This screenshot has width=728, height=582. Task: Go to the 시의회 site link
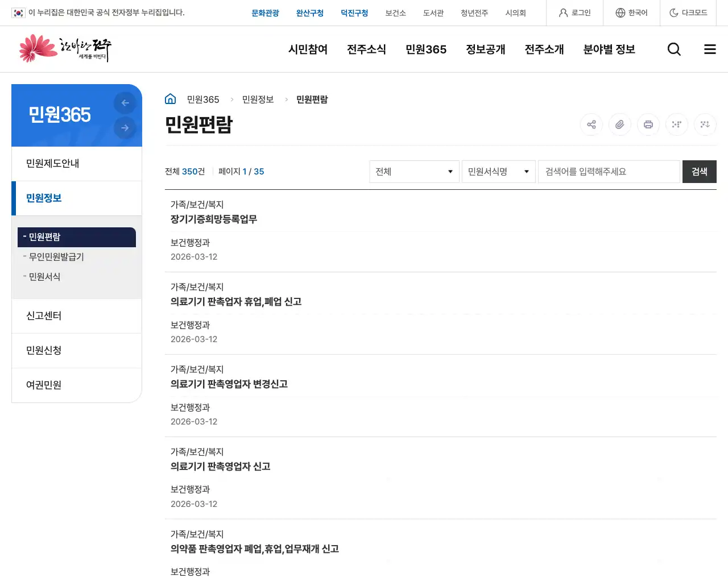pyautogui.click(x=515, y=13)
